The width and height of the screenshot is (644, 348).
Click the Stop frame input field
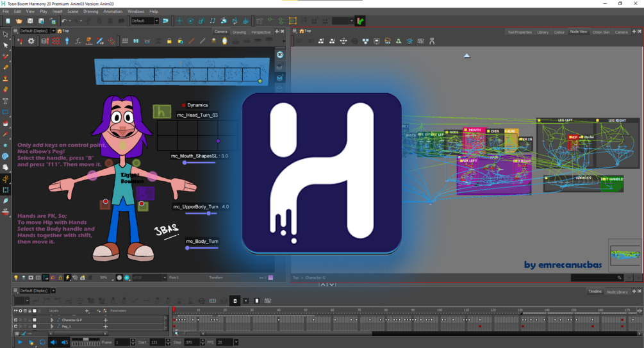point(192,342)
